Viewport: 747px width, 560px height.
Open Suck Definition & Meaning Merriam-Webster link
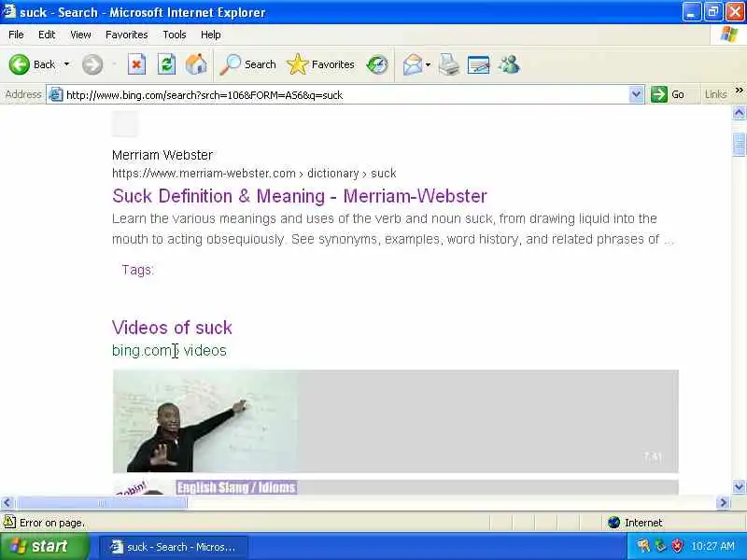point(300,196)
